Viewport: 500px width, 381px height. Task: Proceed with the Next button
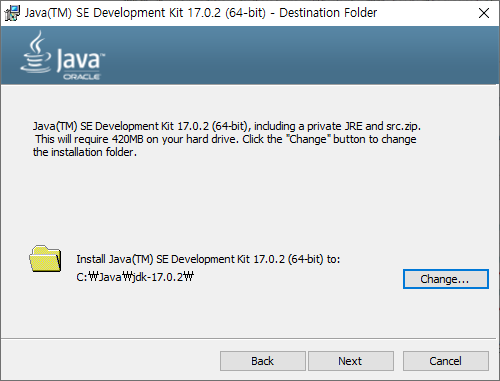click(x=351, y=361)
